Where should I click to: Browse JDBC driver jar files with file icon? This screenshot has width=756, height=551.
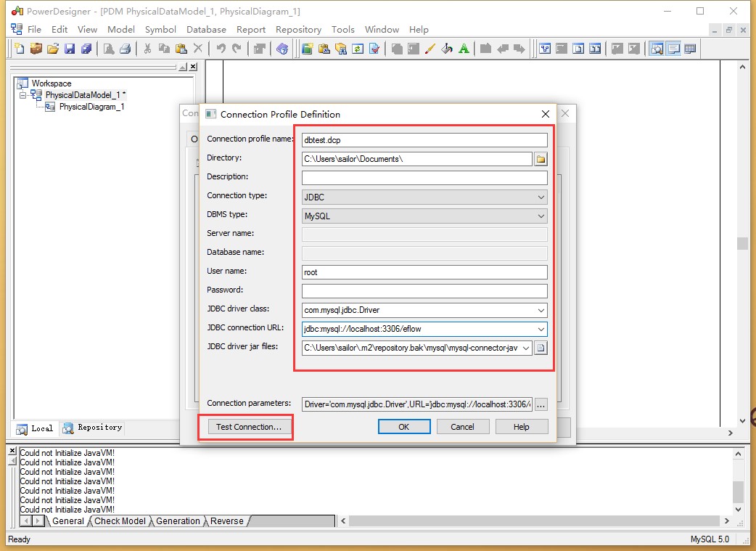pos(541,348)
